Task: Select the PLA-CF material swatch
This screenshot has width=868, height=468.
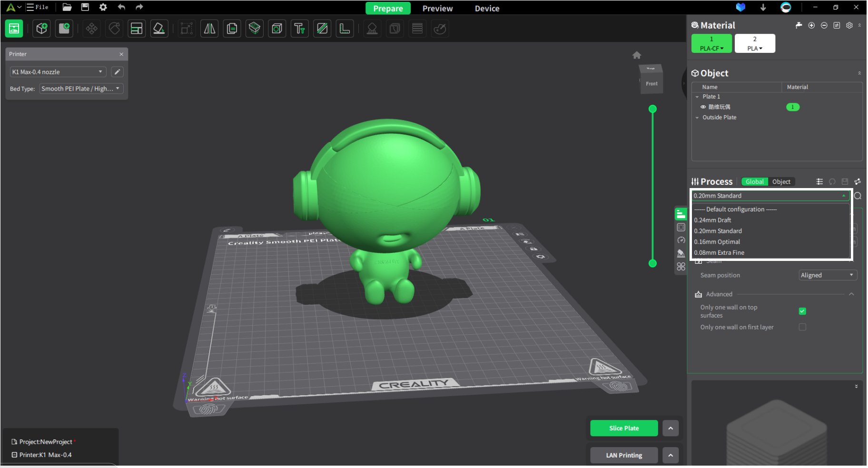Action: click(711, 43)
